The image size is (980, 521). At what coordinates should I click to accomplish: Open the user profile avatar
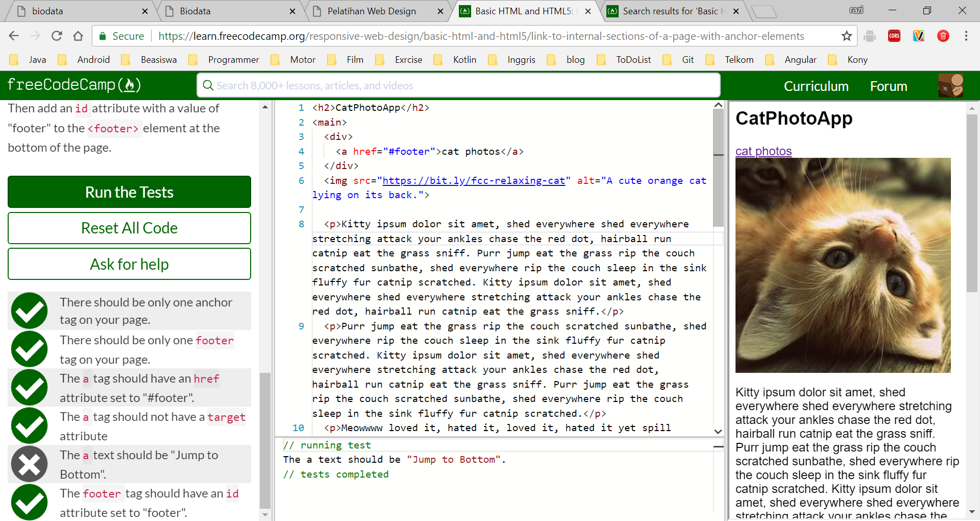pyautogui.click(x=950, y=85)
